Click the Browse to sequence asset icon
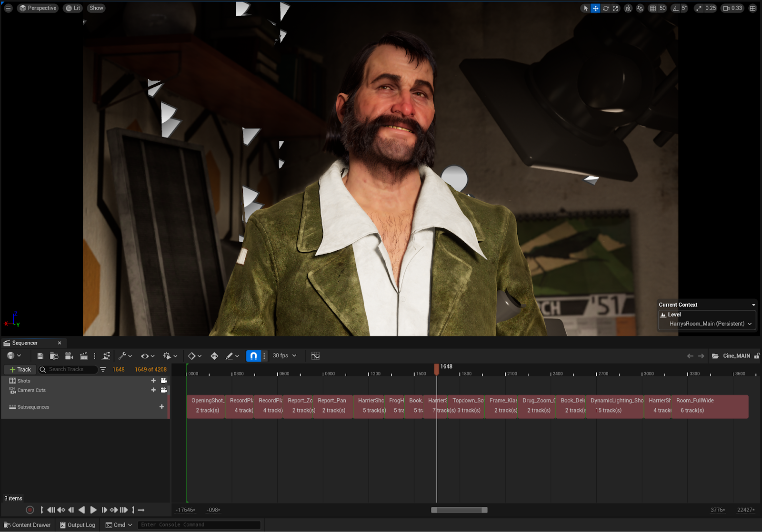The width and height of the screenshot is (762, 532). click(x=54, y=356)
